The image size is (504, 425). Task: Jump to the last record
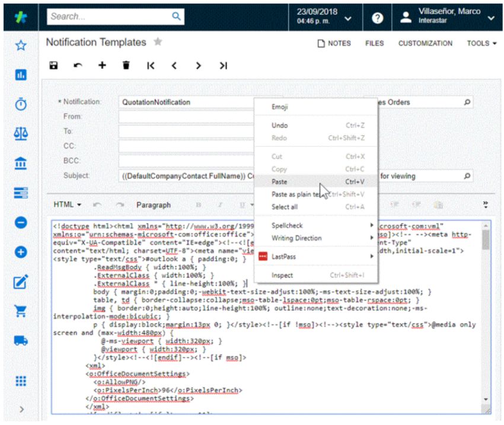223,66
